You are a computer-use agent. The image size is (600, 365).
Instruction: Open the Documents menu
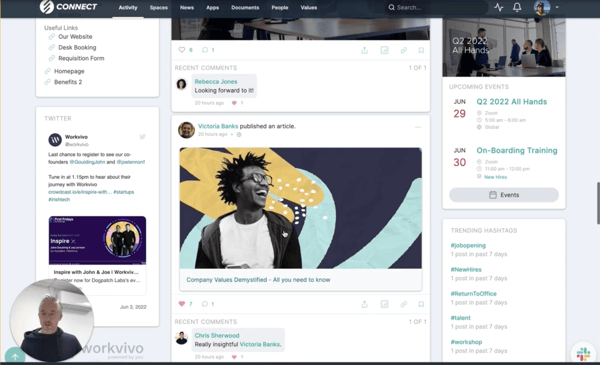coord(245,8)
